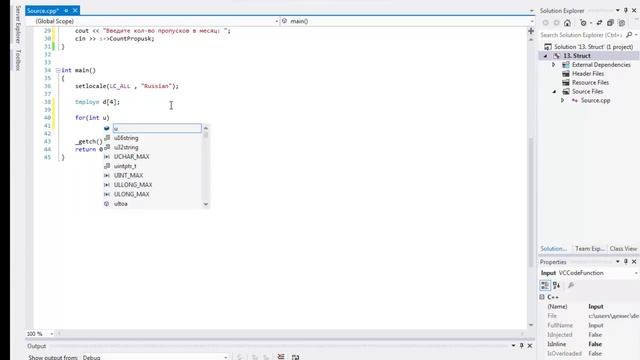Pin the Solution Explorer panel
The width and height of the screenshot is (640, 360).
[x=626, y=11]
